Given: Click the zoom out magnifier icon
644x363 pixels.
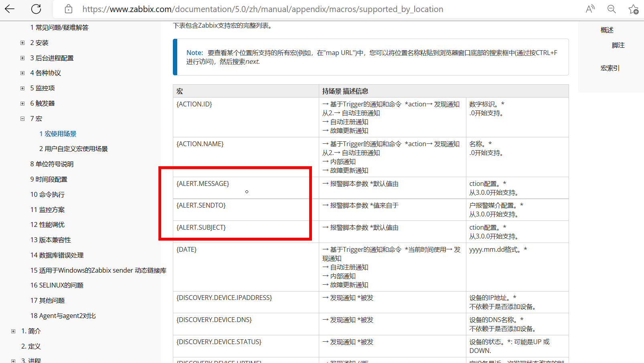Looking at the screenshot, I should tap(612, 9).
